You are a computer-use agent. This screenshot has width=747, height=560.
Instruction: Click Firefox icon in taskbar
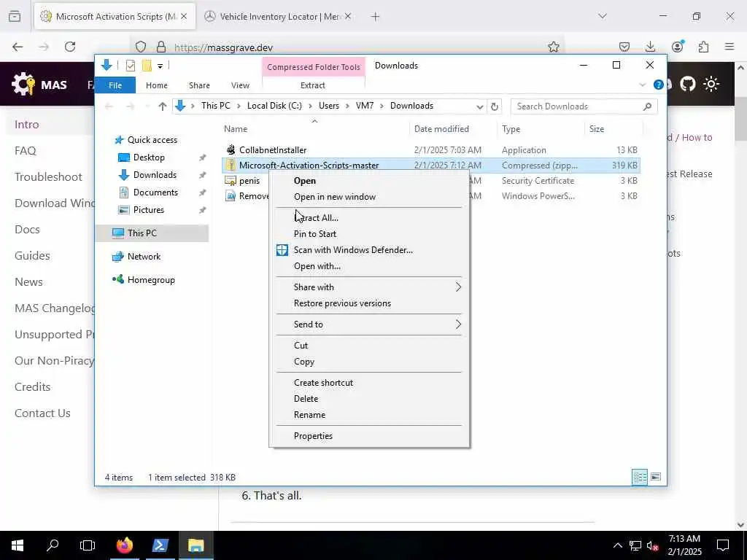pos(124,545)
